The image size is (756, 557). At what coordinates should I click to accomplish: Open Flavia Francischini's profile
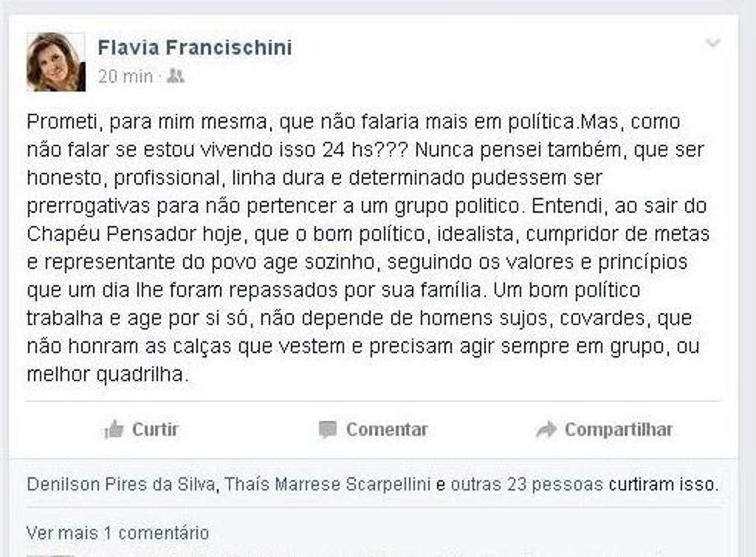pyautogui.click(x=195, y=46)
